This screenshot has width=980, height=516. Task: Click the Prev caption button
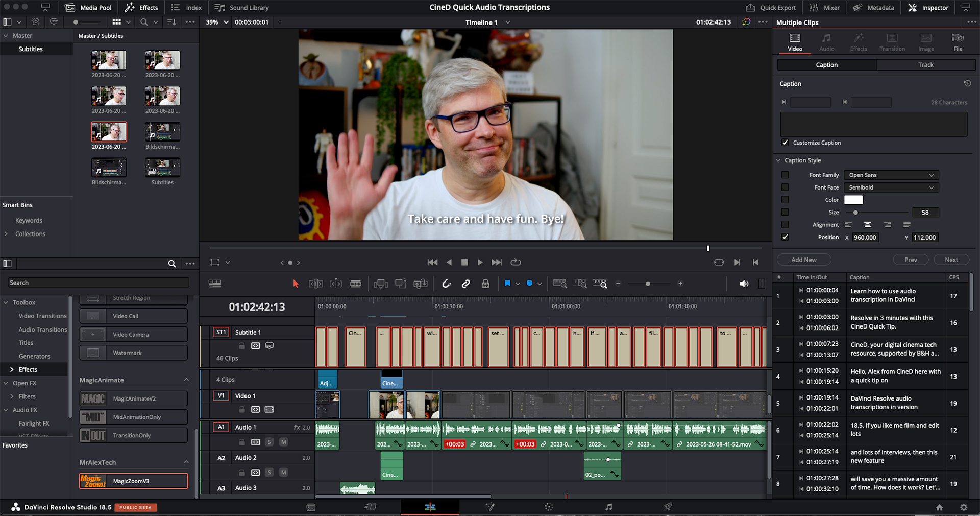[x=911, y=260]
